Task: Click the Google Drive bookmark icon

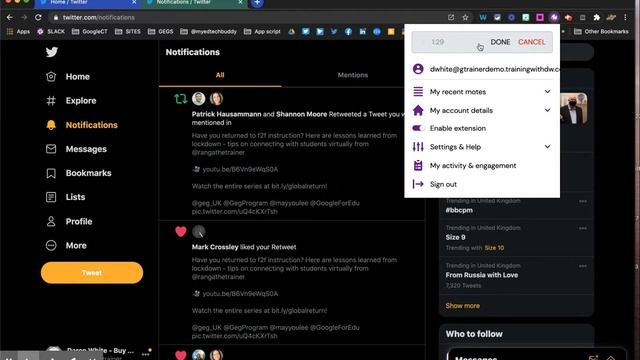Action: point(291,31)
